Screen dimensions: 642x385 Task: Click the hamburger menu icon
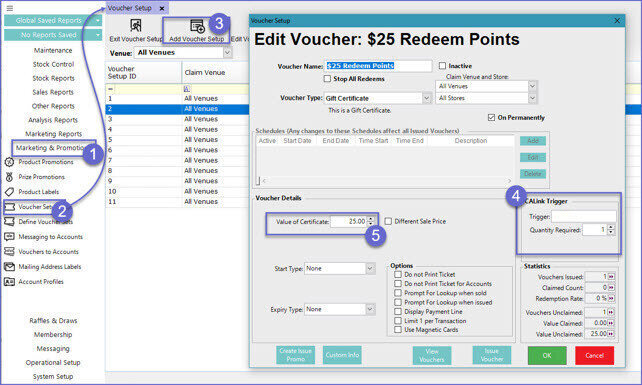tap(10, 8)
